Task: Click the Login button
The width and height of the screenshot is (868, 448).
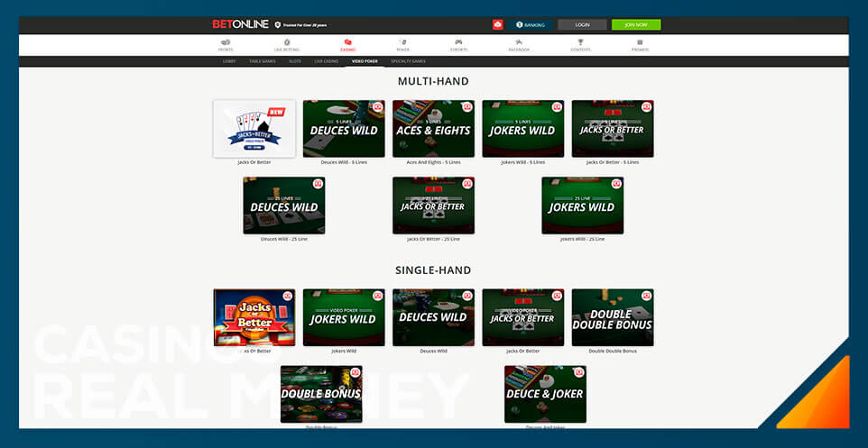Action: 582,25
